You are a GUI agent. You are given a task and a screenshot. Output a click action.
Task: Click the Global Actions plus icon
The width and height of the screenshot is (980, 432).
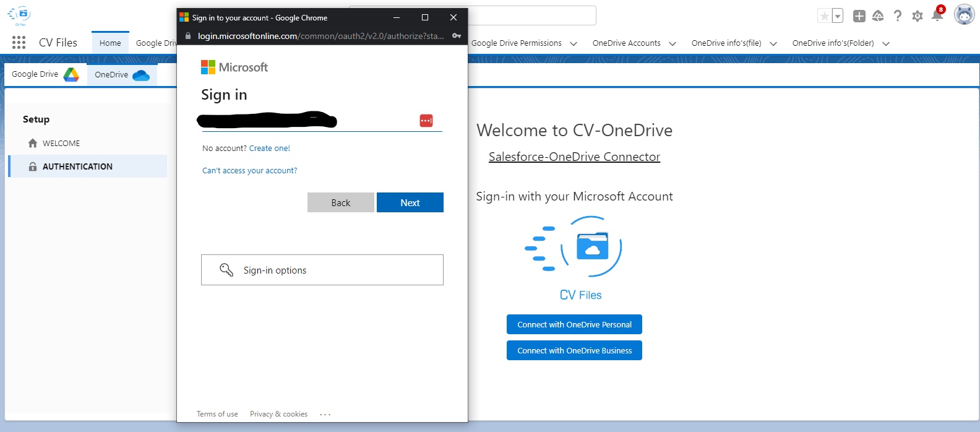(859, 16)
